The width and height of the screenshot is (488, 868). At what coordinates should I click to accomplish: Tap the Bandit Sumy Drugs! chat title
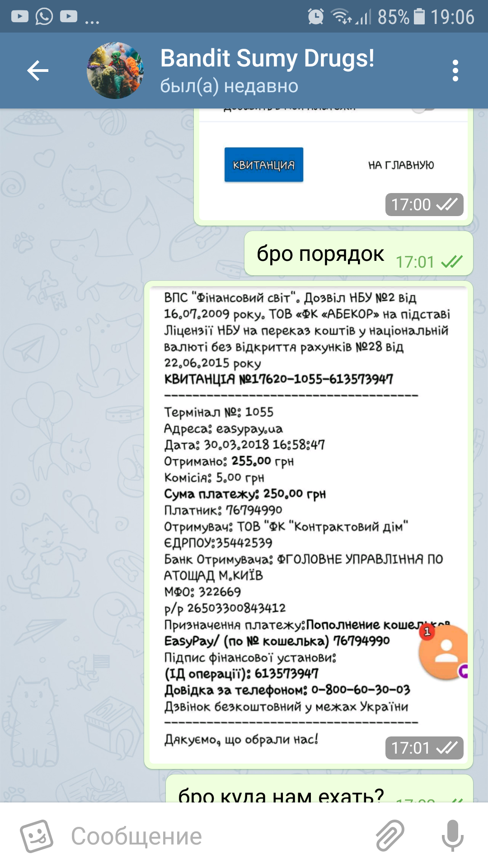point(267,58)
